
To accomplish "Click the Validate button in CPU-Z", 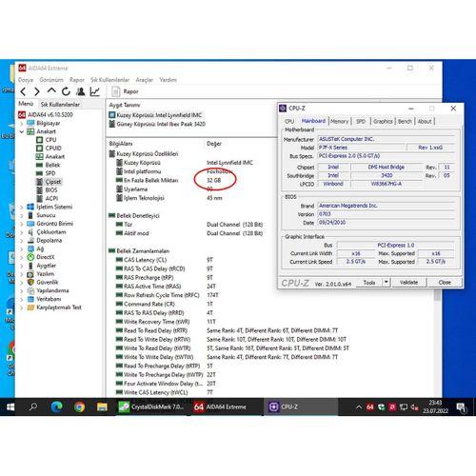I will coord(408,283).
